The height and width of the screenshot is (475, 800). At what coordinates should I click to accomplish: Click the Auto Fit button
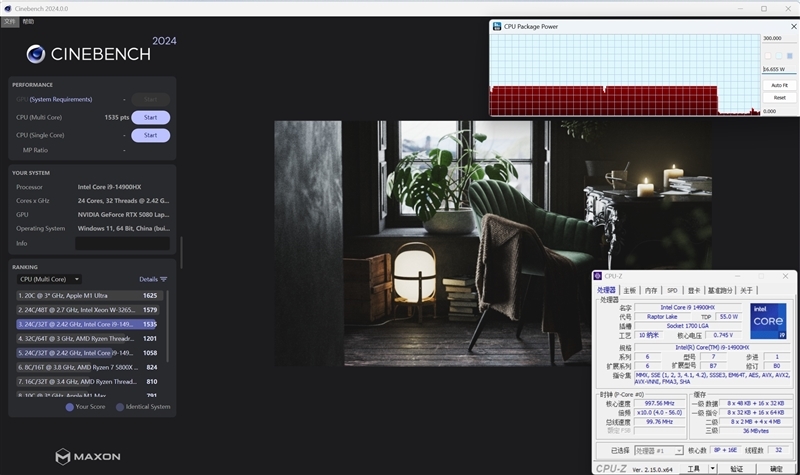point(779,85)
